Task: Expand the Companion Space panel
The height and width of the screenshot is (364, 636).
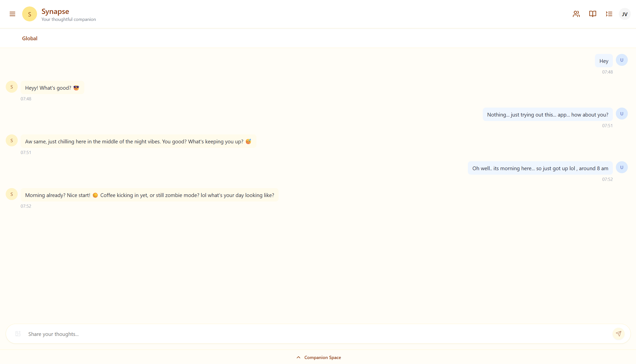Action: point(322,358)
